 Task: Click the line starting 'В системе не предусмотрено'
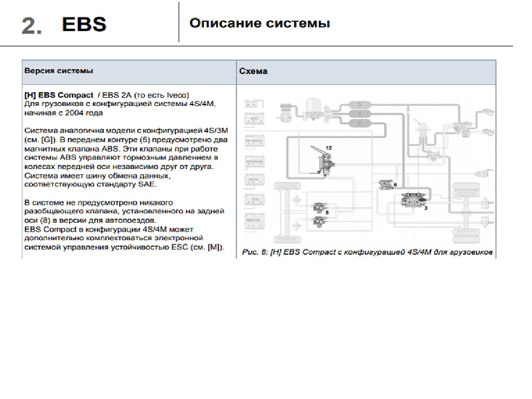coord(99,202)
